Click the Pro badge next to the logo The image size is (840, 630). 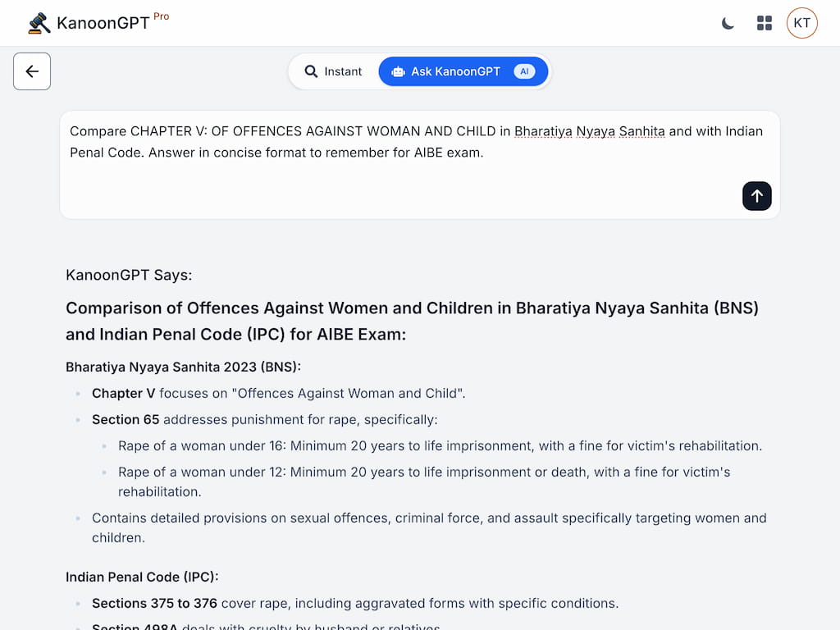(x=161, y=16)
